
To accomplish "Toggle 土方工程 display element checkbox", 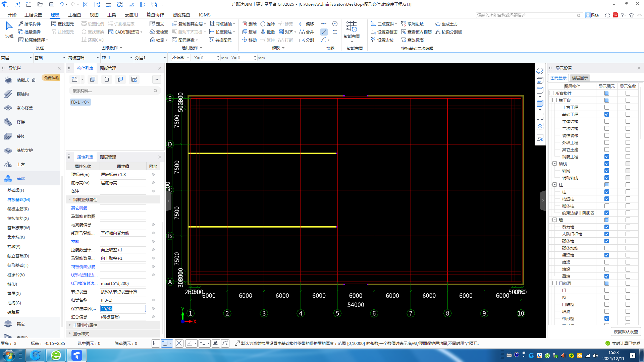I will pyautogui.click(x=607, y=107).
